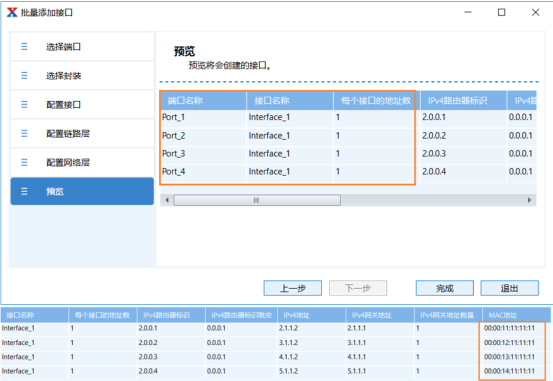
Task: Click the red X application logo icon
Action: (x=12, y=12)
